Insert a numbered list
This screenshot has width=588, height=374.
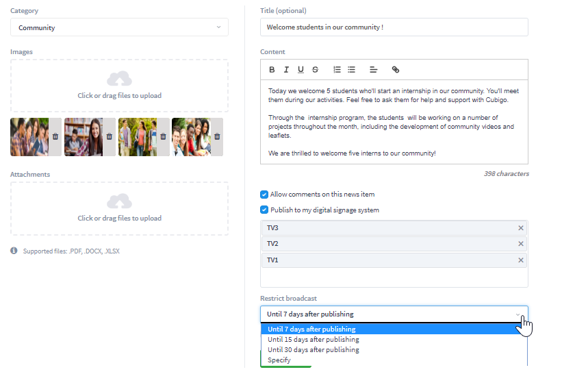(337, 69)
